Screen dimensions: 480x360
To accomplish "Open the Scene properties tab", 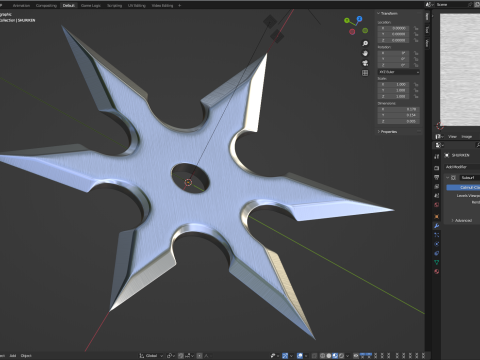I will click(x=437, y=196).
